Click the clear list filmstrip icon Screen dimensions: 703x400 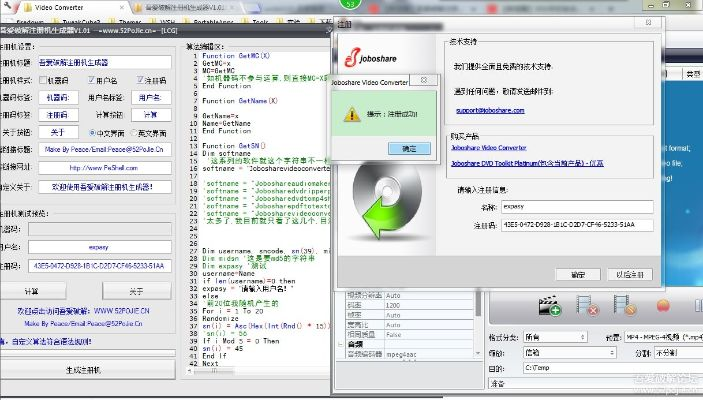pyautogui.click(x=623, y=307)
